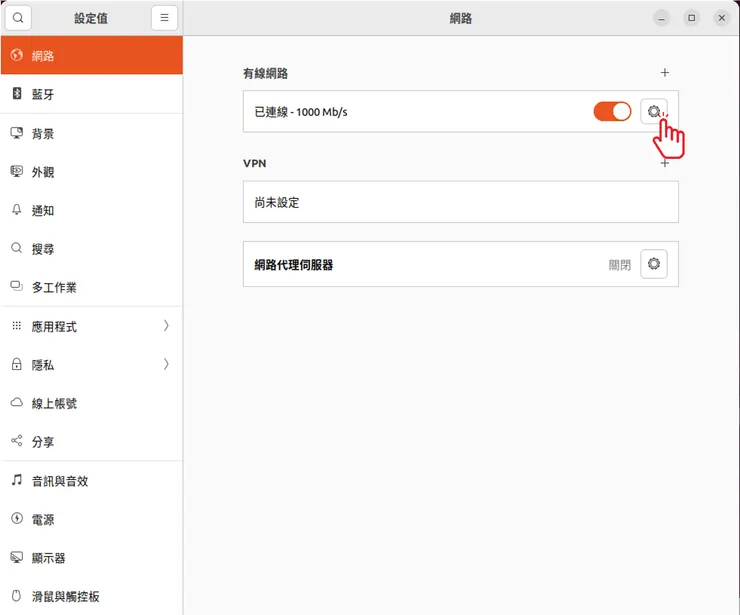Click the 尚未設定 VPN row
This screenshot has height=615, width=740.
461,202
